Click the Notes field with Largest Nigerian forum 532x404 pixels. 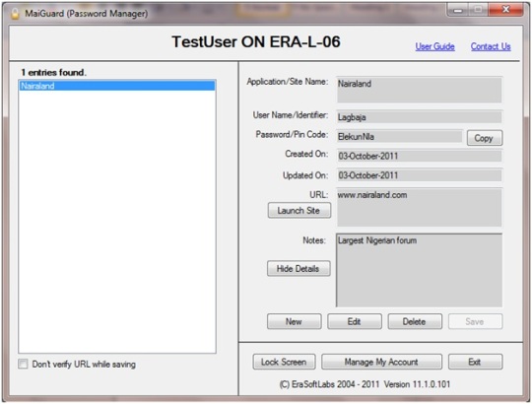pos(419,270)
